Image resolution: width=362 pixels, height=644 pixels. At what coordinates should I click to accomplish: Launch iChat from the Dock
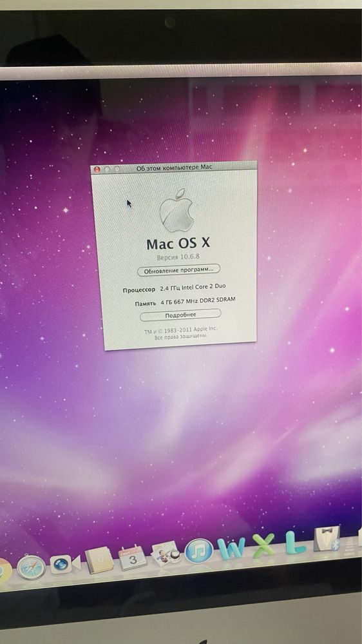tap(65, 563)
